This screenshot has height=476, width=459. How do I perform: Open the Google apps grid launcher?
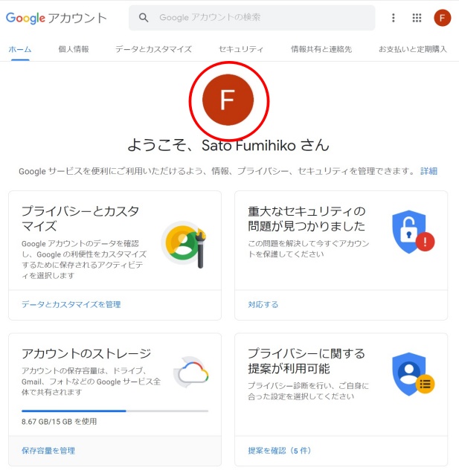point(417,18)
